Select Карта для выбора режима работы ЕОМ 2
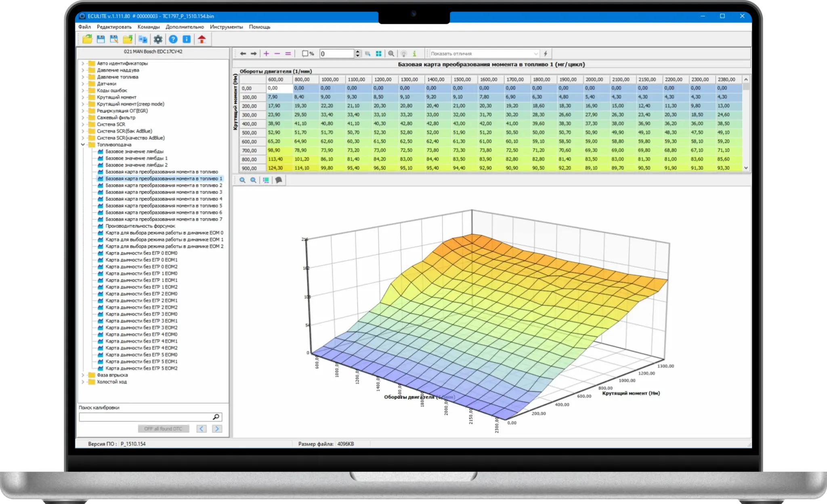Viewport: 827px width, 504px height. (x=164, y=246)
